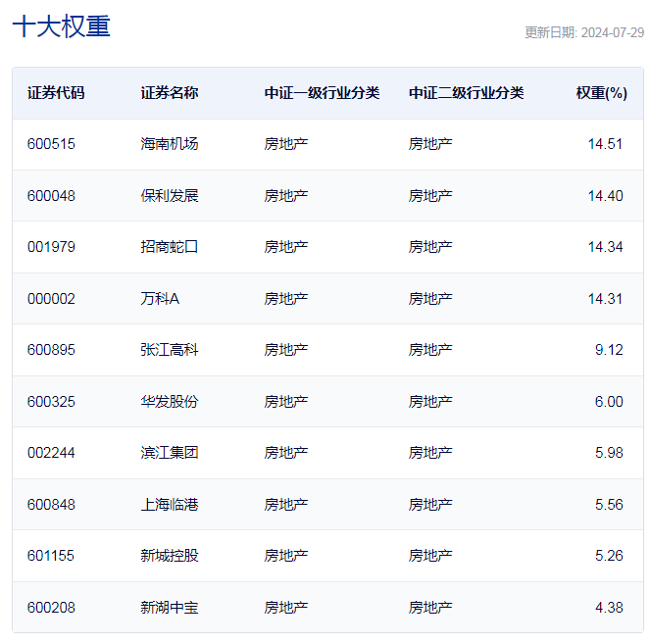650x644 pixels.
Task: Select the 万科A security name
Action: point(160,299)
